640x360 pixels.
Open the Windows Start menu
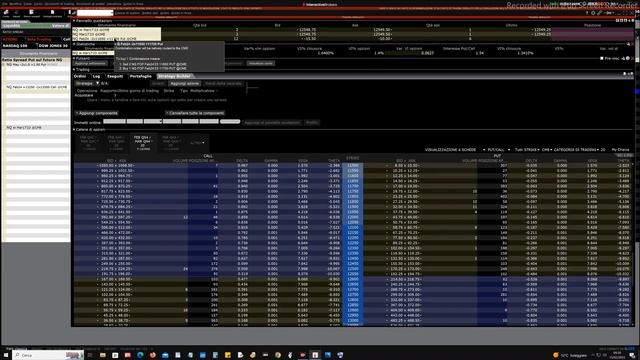point(6,355)
